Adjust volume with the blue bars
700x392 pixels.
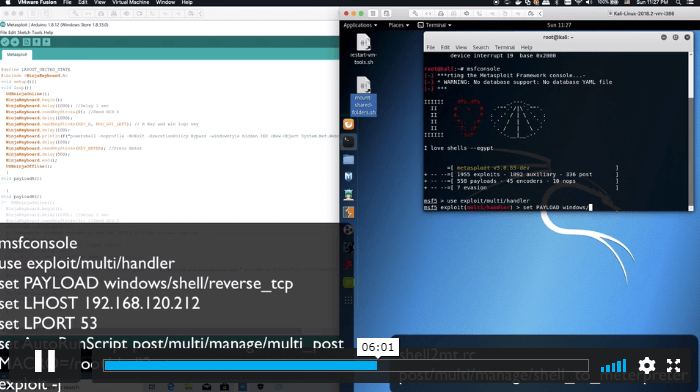[613, 366]
